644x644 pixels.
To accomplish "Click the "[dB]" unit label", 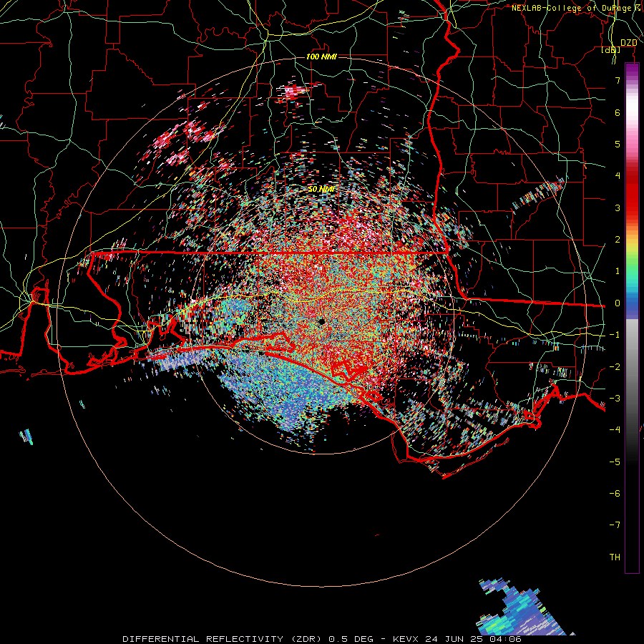I will [x=611, y=50].
